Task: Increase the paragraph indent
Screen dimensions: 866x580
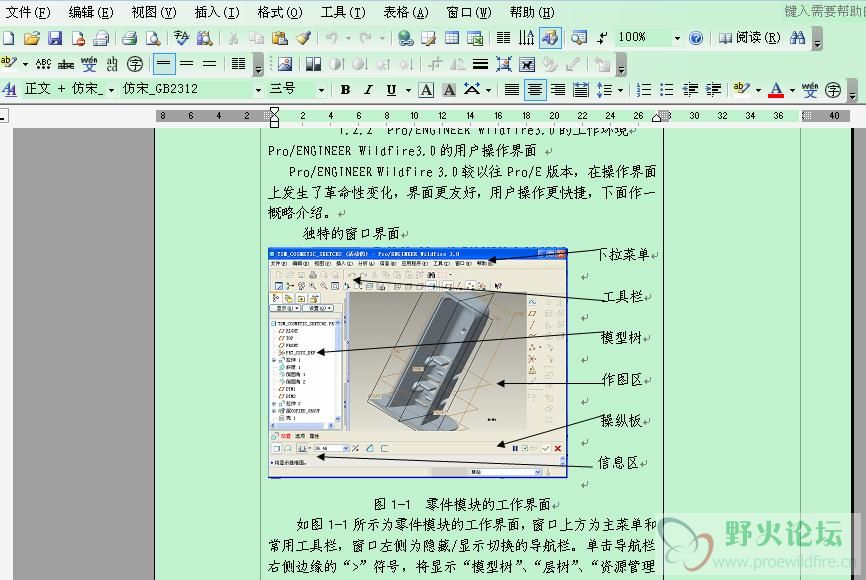Action: [714, 89]
